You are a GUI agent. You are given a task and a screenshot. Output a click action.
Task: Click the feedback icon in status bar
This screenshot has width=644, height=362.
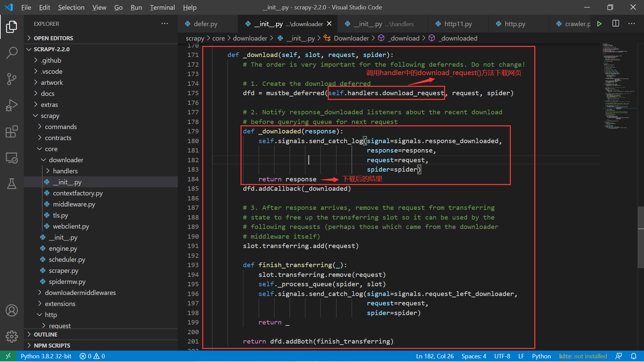[619, 356]
